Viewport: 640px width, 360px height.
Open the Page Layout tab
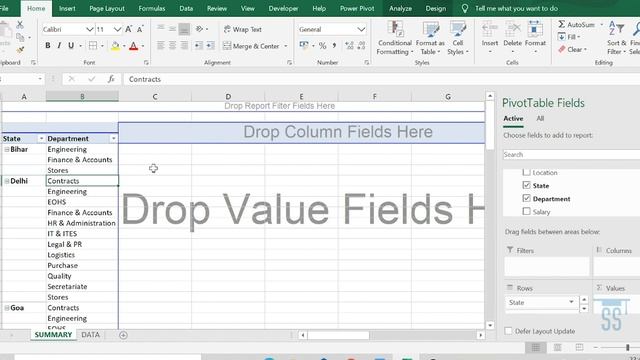click(107, 9)
